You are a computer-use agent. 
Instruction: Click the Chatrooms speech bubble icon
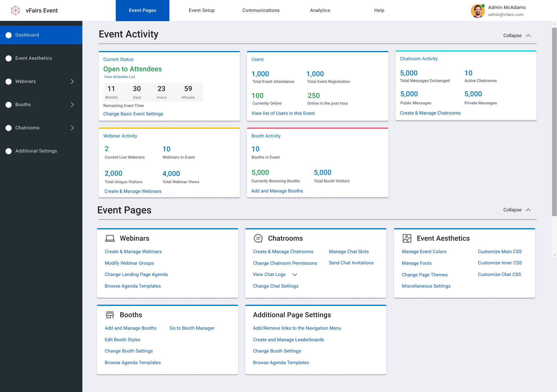(x=258, y=238)
